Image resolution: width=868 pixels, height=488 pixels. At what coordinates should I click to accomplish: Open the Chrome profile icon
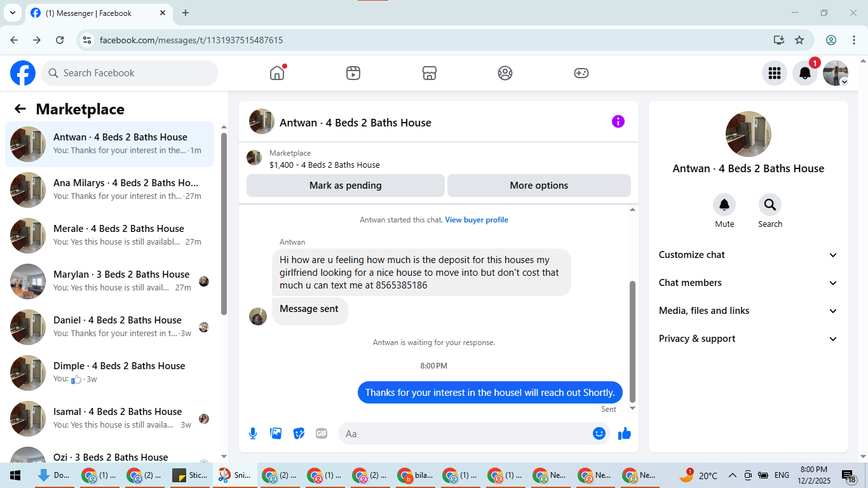[831, 40]
